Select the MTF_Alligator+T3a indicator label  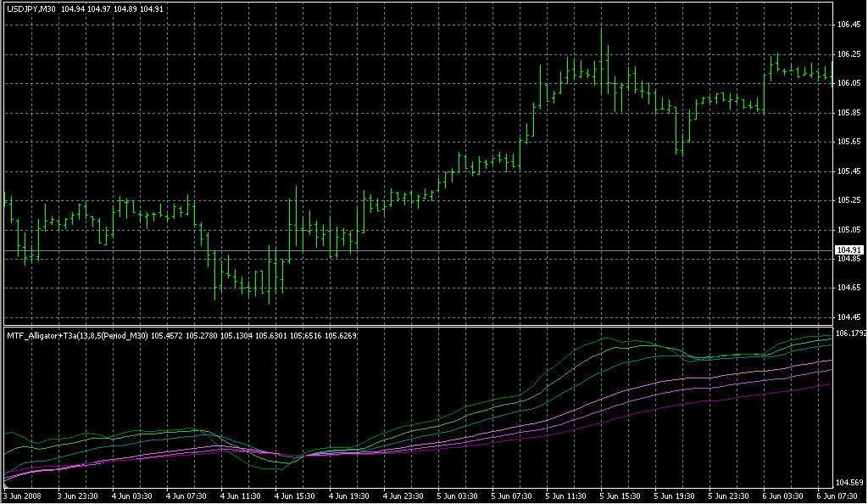[76, 336]
